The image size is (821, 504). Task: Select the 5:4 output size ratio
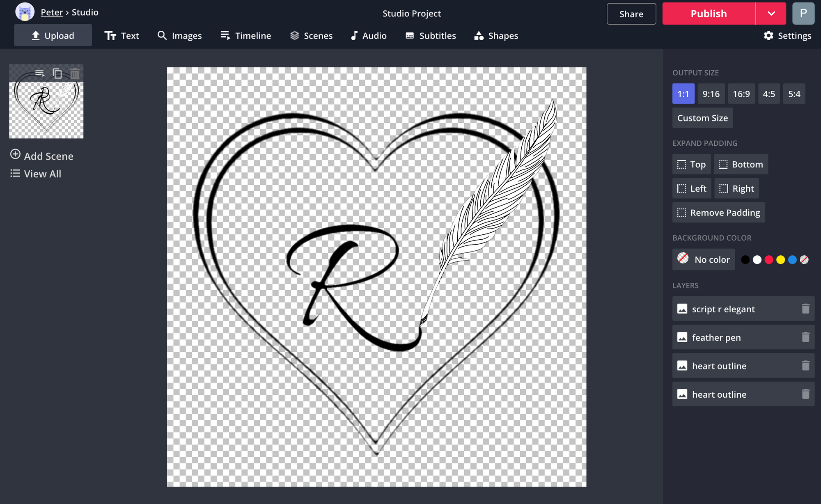(795, 94)
